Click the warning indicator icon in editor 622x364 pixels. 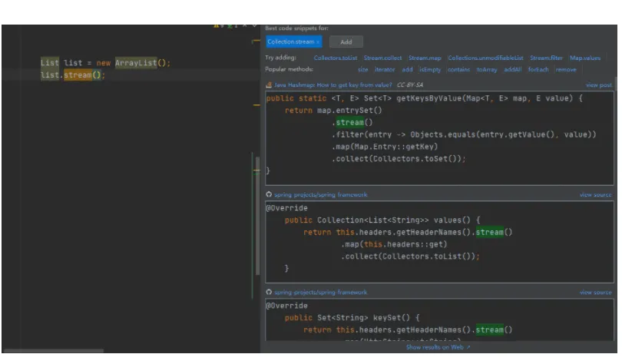coord(217,26)
